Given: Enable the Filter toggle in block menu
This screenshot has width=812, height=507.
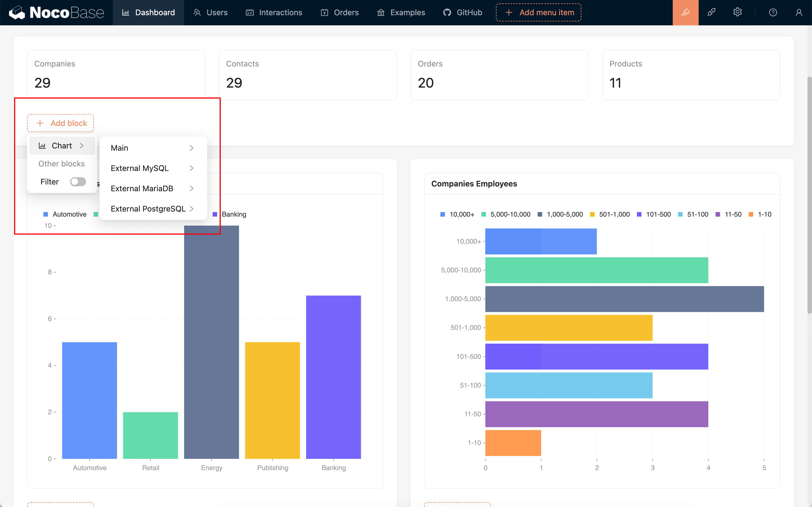Looking at the screenshot, I should click(x=78, y=181).
